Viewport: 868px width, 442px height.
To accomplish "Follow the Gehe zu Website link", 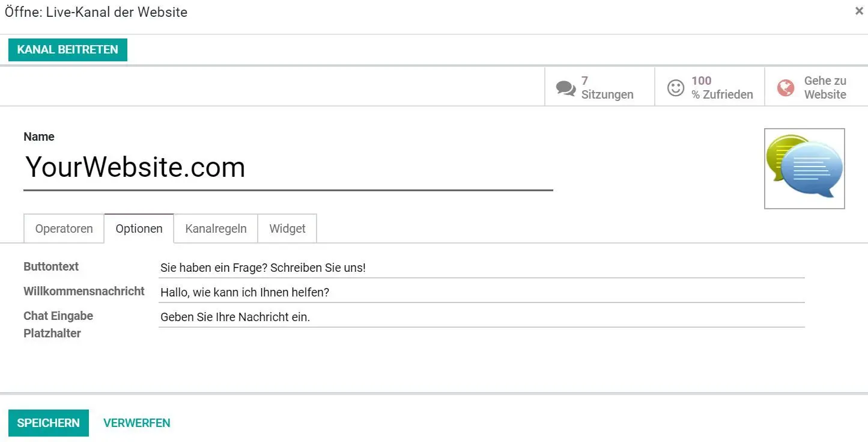I will point(825,88).
